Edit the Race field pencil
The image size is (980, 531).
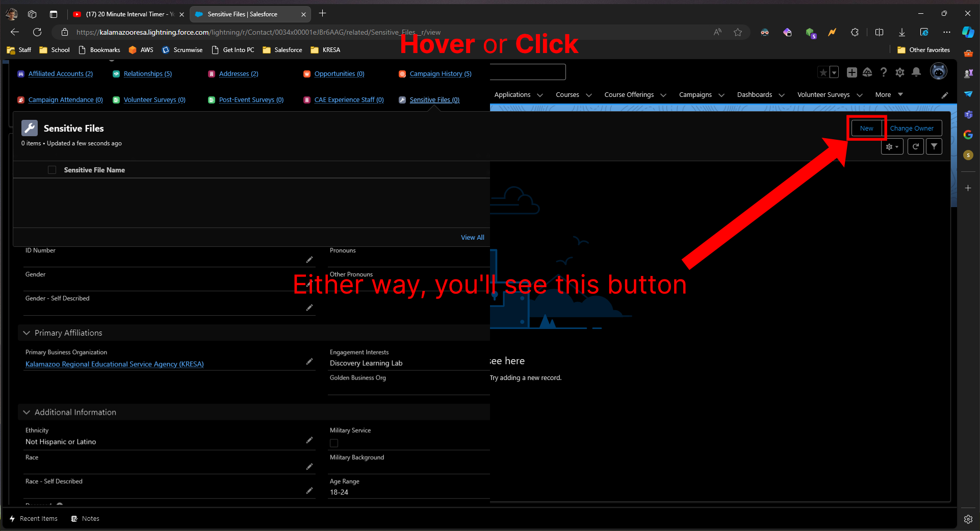310,467
